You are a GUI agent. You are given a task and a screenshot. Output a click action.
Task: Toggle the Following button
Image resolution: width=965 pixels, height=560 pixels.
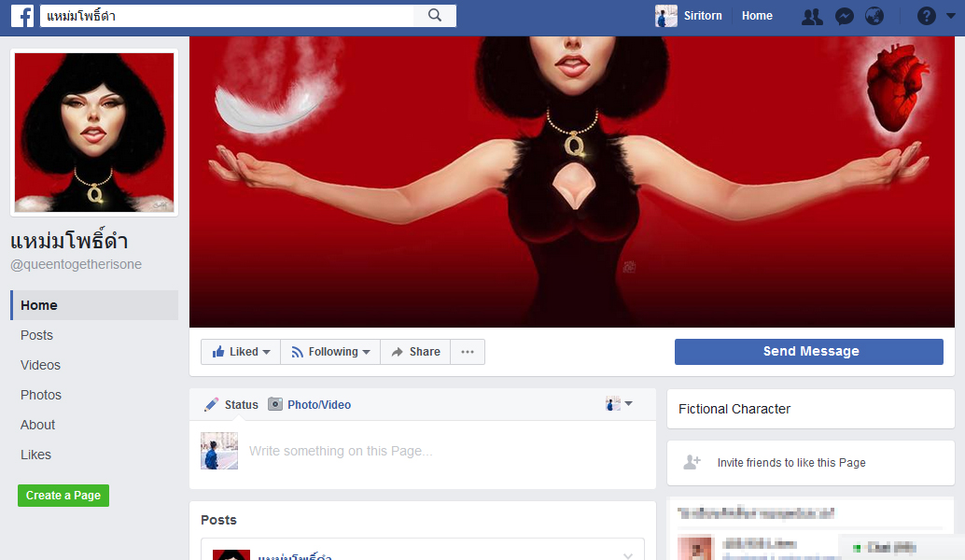click(x=330, y=352)
